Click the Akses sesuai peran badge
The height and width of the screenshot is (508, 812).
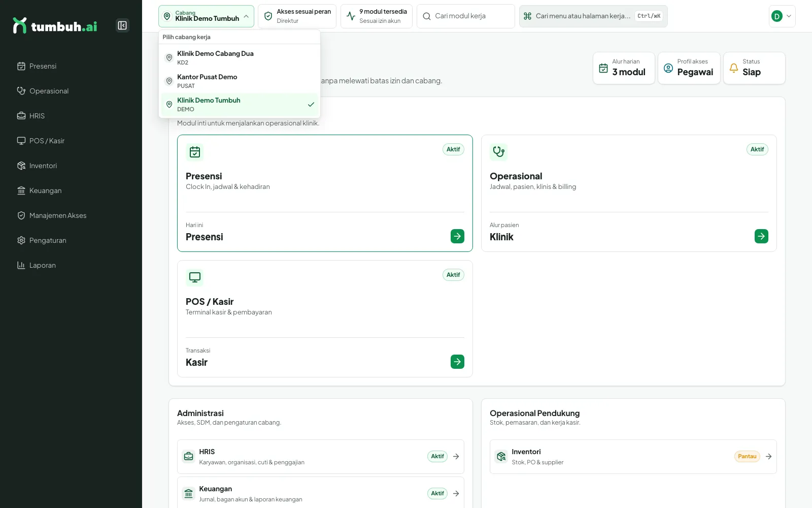[297, 16]
